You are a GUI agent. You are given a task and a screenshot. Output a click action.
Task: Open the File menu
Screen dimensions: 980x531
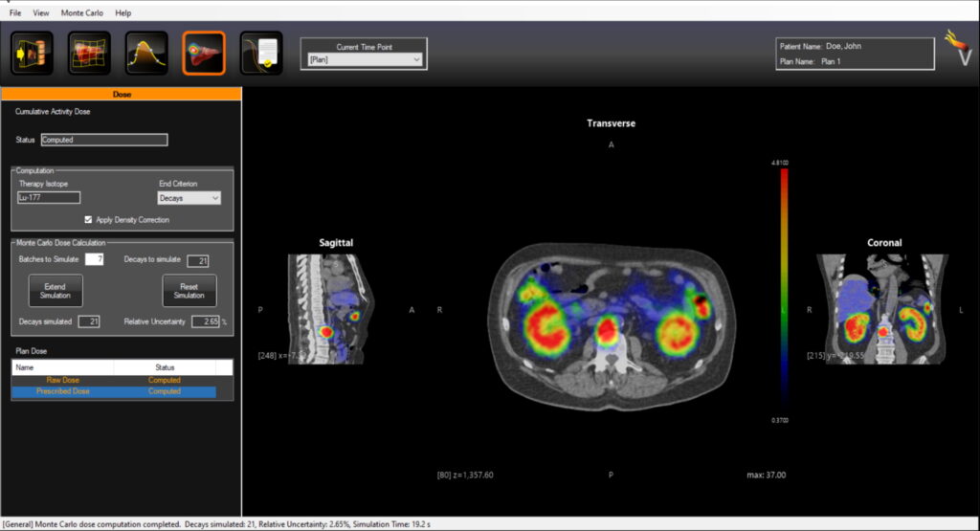pos(15,13)
